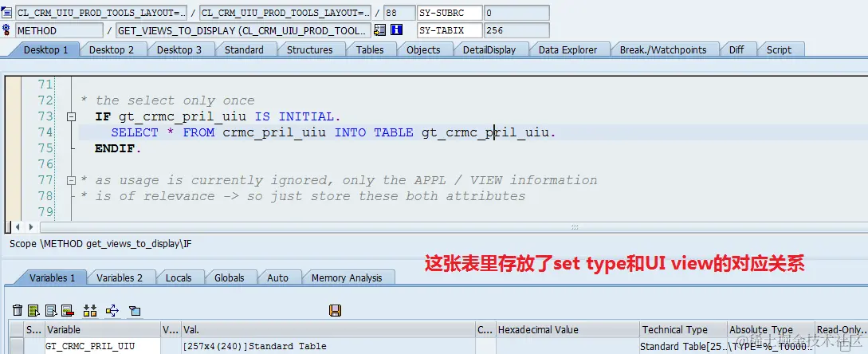Image resolution: width=868 pixels, height=354 pixels.
Task: Click the gear icon left of METHOD field
Action: (x=6, y=30)
